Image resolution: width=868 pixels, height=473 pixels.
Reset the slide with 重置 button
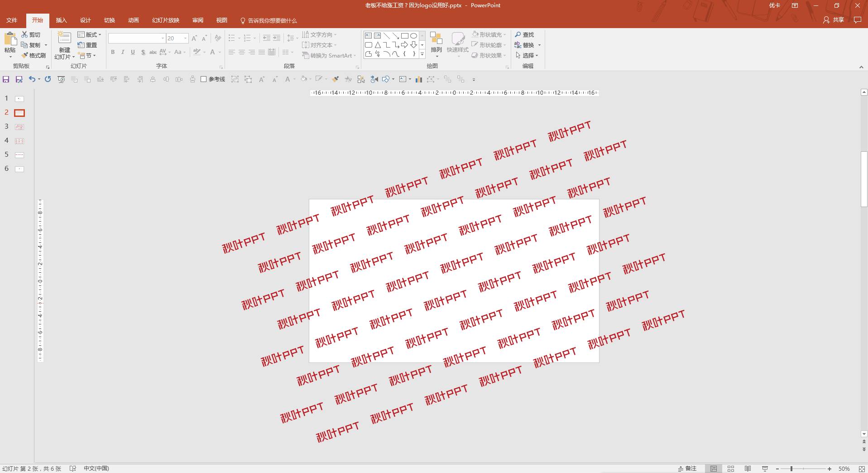pos(87,45)
